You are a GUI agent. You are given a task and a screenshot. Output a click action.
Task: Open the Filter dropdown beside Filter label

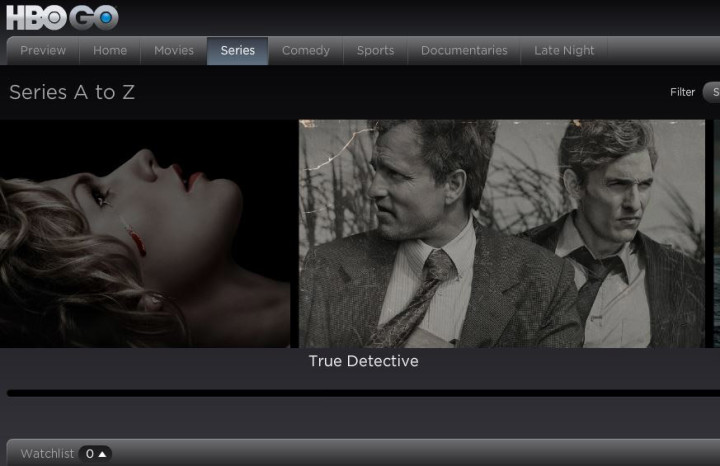712,92
